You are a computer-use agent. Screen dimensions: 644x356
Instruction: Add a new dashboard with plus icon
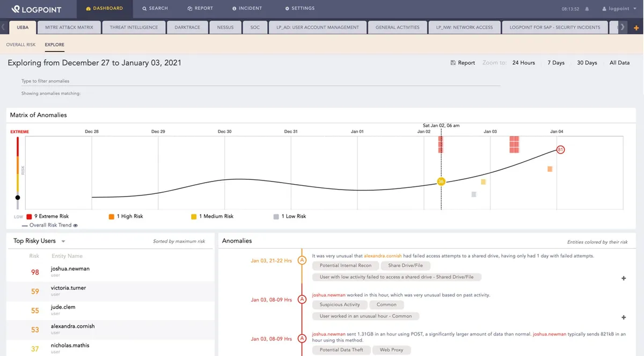(636, 27)
